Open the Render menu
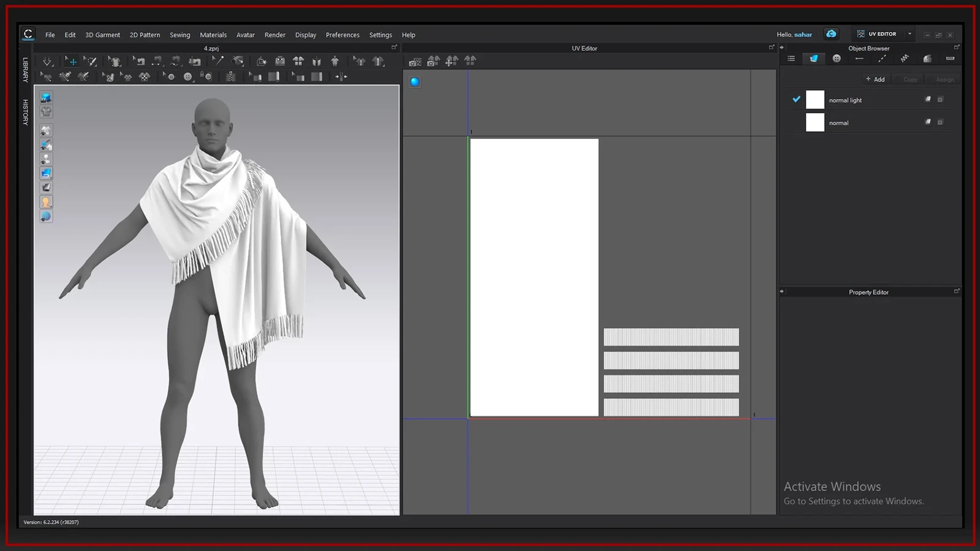The width and height of the screenshot is (980, 551). [275, 35]
